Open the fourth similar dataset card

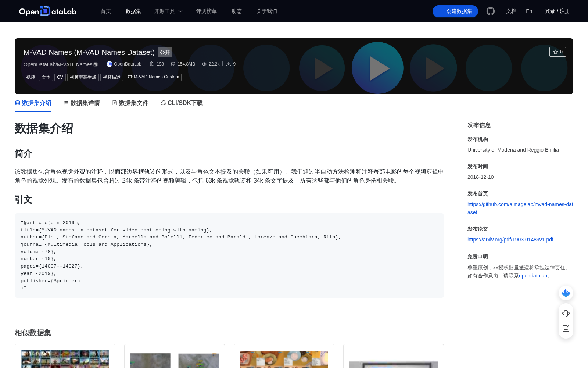(x=394, y=356)
